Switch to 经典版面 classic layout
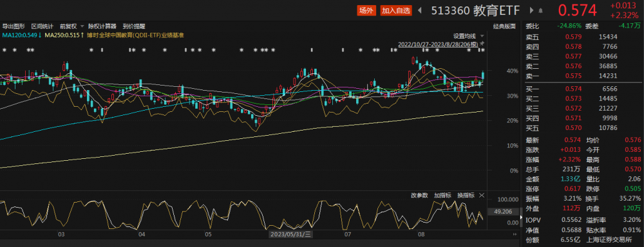This screenshot has width=644, height=247. point(504,26)
